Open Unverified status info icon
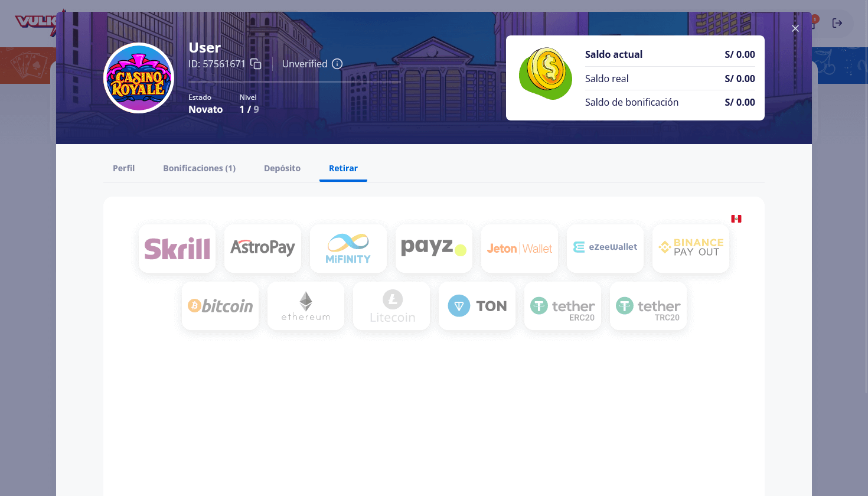 coord(337,64)
